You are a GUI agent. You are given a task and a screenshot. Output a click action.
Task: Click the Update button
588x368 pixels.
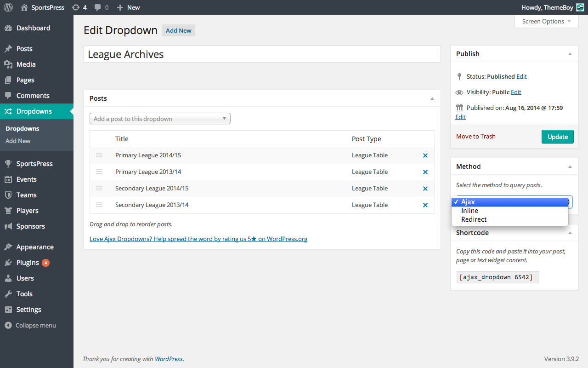pos(558,137)
